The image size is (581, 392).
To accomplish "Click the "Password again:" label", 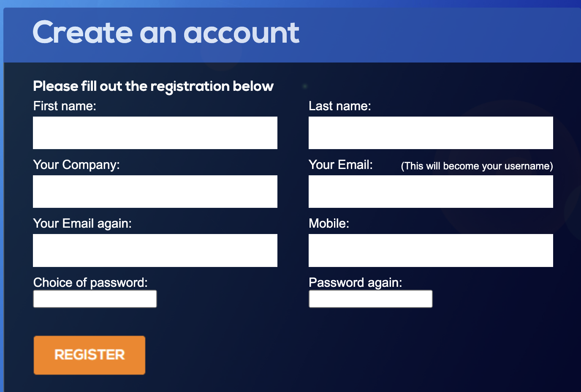I will click(355, 282).
